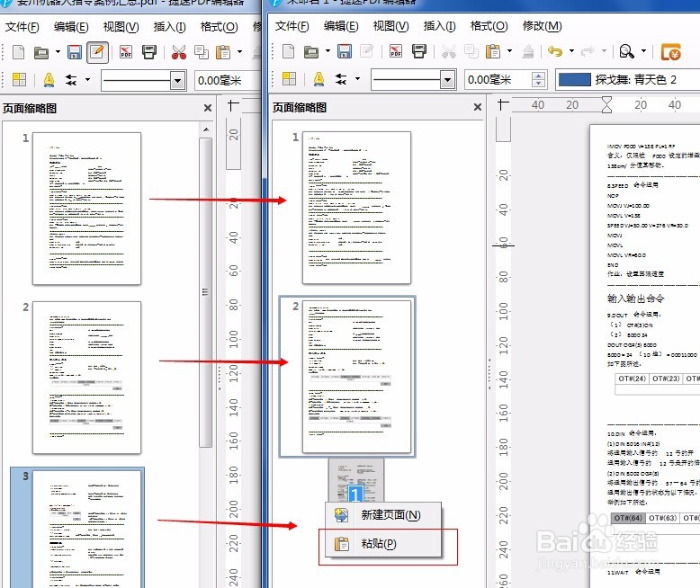
Task: Click Cut scissors icon in right window
Action: click(449, 52)
